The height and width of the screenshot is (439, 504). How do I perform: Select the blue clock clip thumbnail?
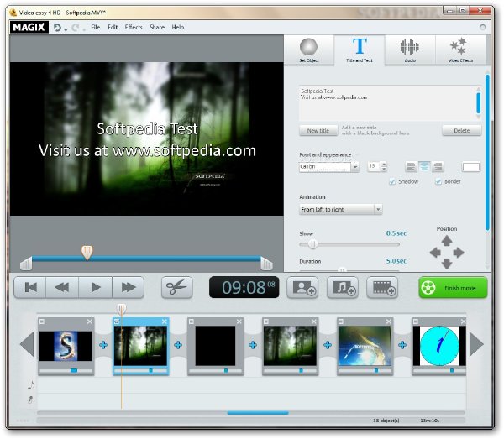click(439, 346)
